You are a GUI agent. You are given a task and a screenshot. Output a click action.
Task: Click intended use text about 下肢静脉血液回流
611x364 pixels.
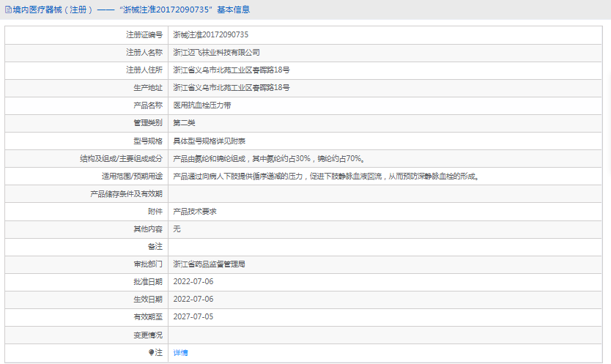coord(326,177)
